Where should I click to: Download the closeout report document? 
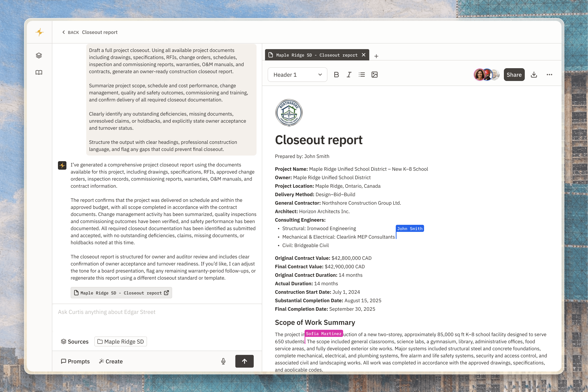[x=534, y=75]
